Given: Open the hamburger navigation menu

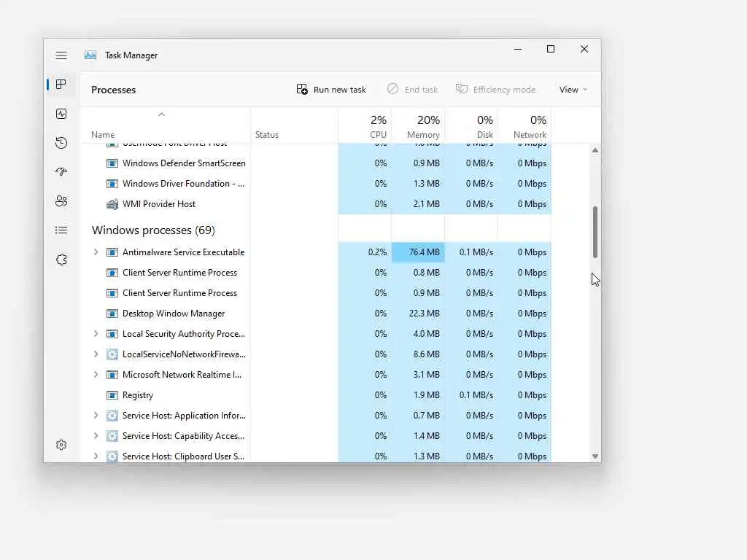Looking at the screenshot, I should [x=61, y=55].
